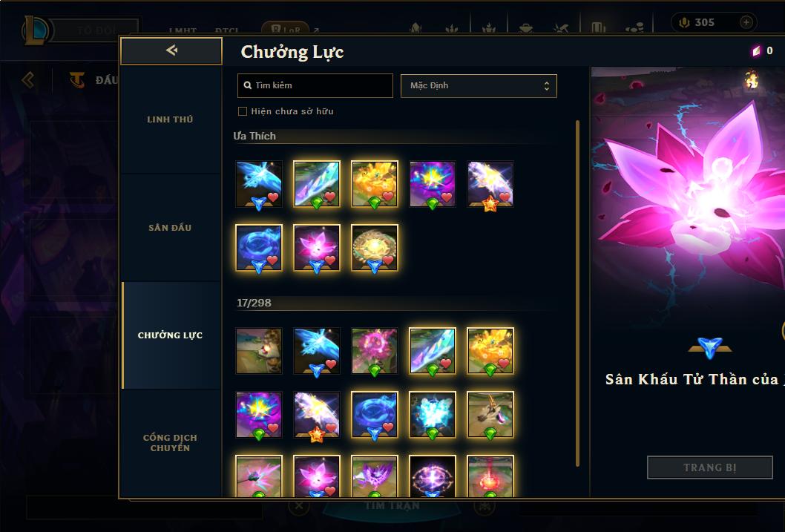The width and height of the screenshot is (785, 532).
Task: Switch to the Linh Thú tab
Action: tap(170, 119)
